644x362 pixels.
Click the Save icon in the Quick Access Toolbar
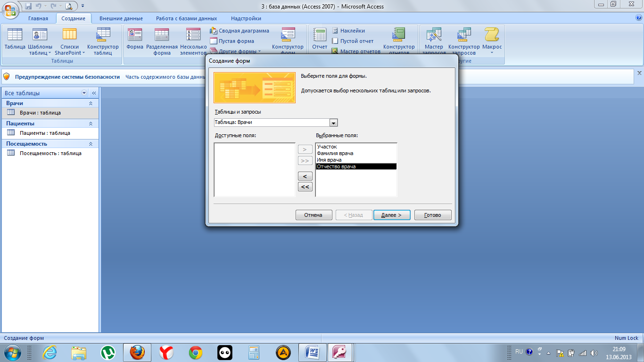coord(28,6)
